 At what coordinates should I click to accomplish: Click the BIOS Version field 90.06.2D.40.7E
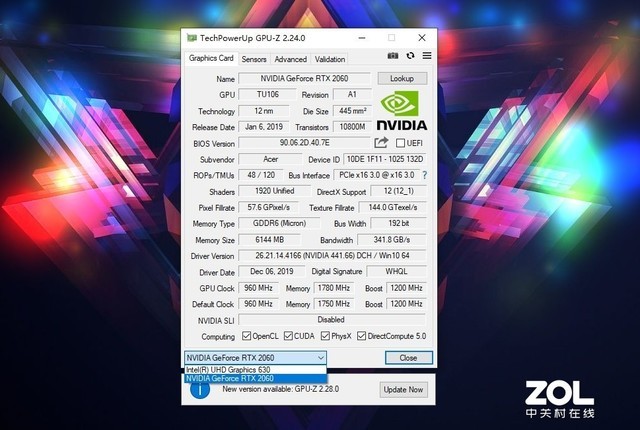click(304, 143)
